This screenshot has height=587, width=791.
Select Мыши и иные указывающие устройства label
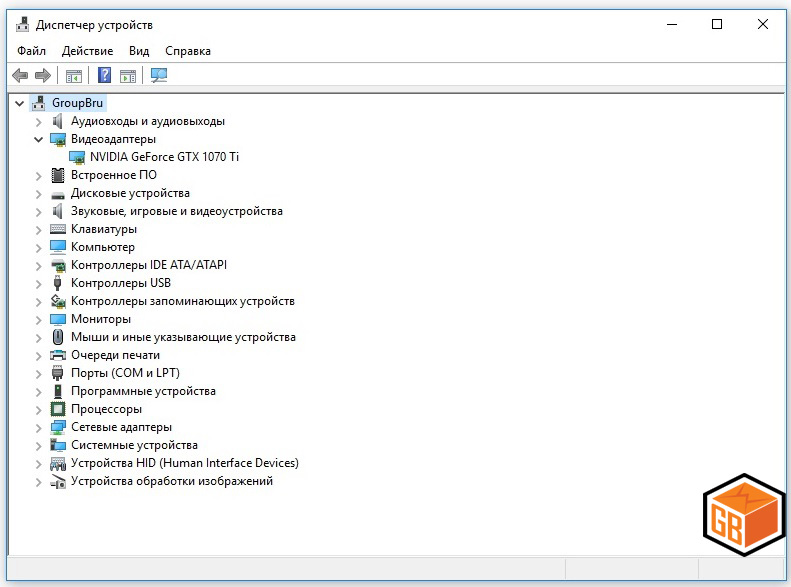[x=183, y=337]
